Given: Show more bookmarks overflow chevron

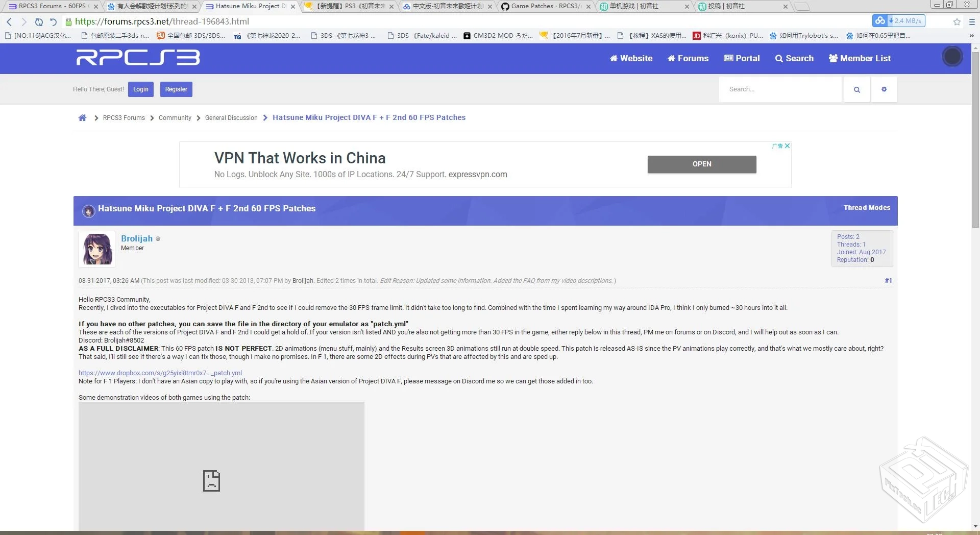Looking at the screenshot, I should (x=971, y=36).
